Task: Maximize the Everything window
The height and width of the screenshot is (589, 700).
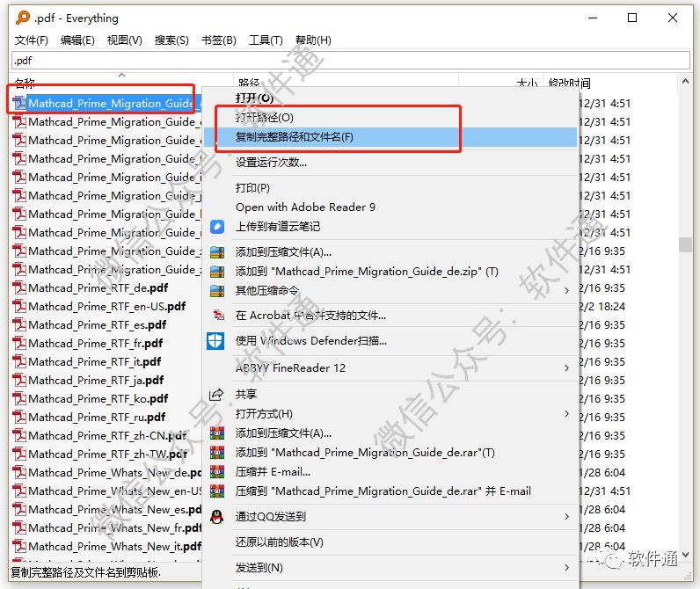Action: pos(632,18)
